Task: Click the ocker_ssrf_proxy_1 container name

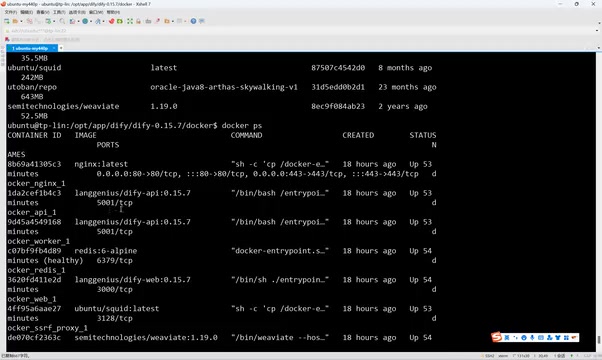Action: coord(47,328)
